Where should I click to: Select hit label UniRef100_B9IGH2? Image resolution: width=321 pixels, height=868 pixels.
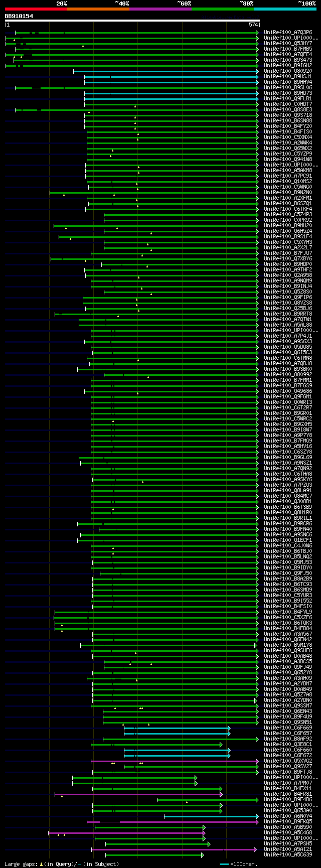point(288,65)
